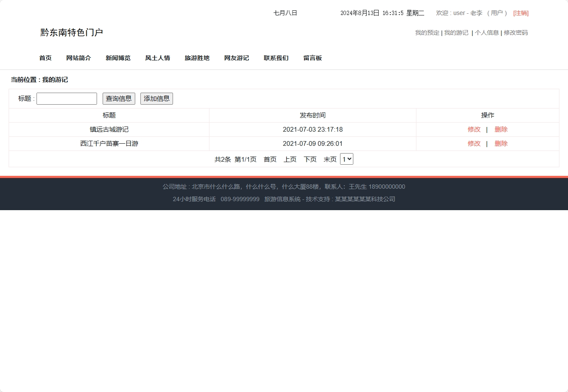Viewport: 568px width, 392px height.
Task: Click the 七月八日 lunar date text
Action: click(x=286, y=13)
